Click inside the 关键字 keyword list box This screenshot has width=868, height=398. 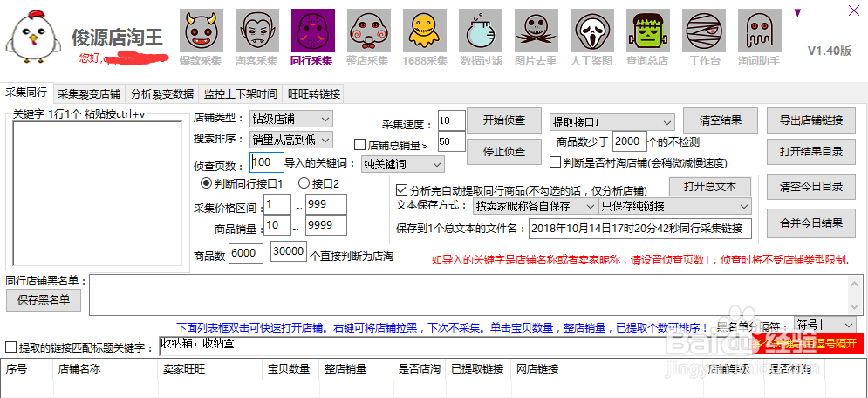tap(98, 195)
